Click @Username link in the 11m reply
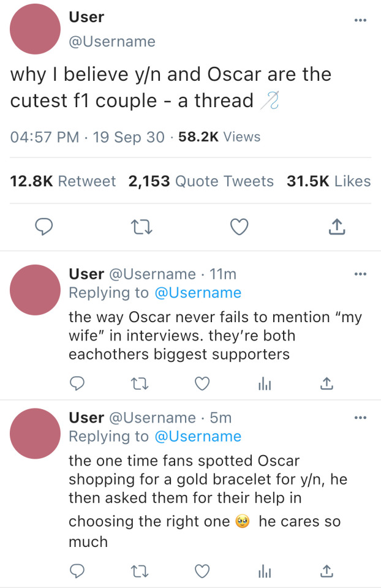381x588 pixels. coord(198,293)
